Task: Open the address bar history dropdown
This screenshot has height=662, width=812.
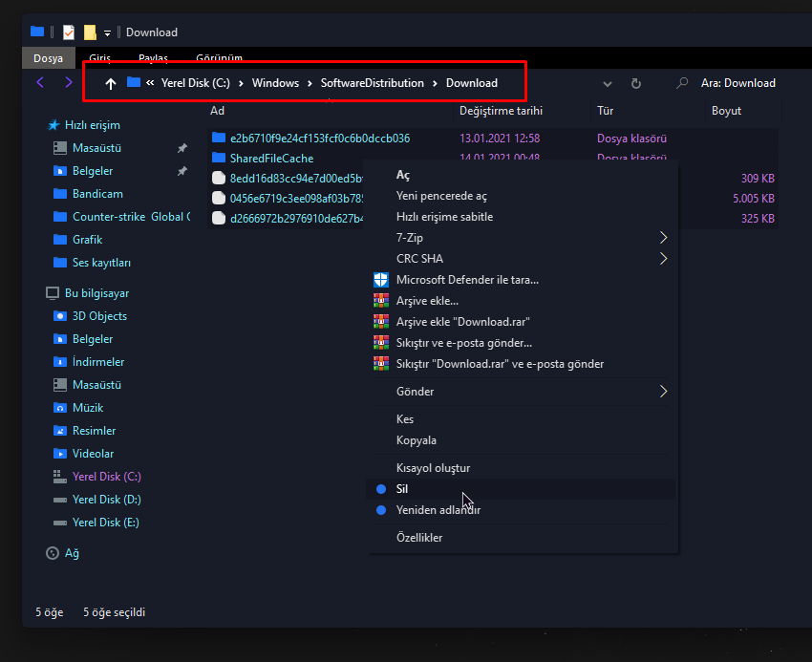Action: [x=608, y=83]
